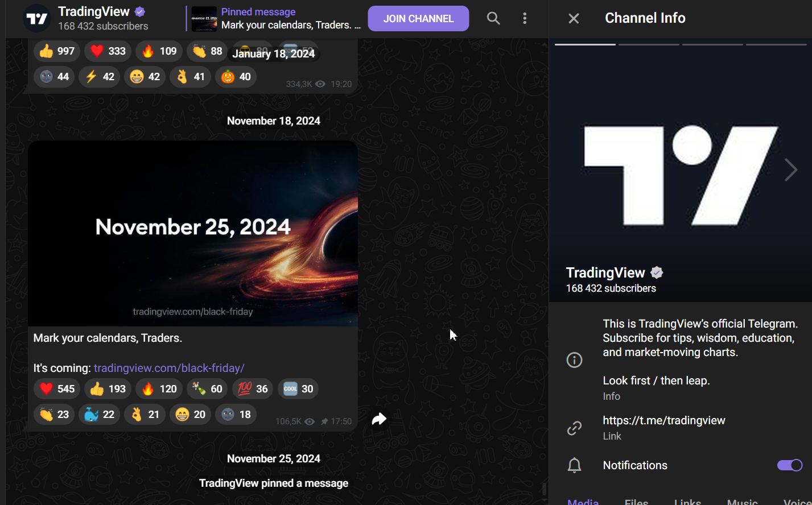Switch to the Music tab

point(742,502)
